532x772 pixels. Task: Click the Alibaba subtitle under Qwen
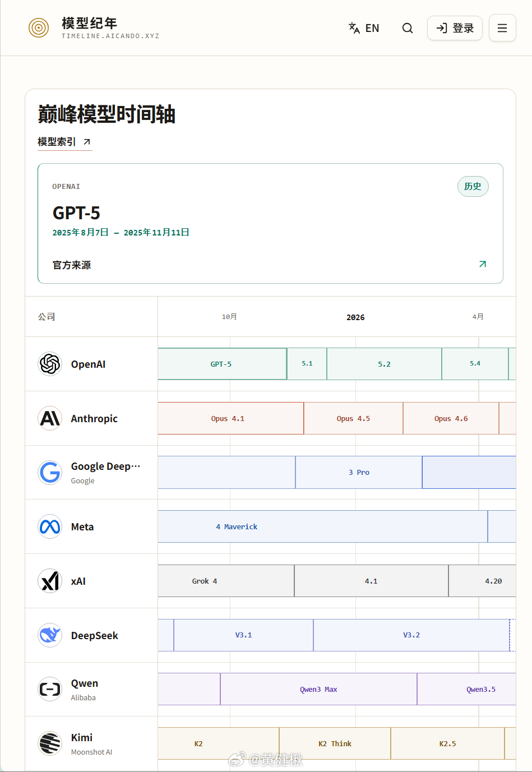pyautogui.click(x=83, y=698)
